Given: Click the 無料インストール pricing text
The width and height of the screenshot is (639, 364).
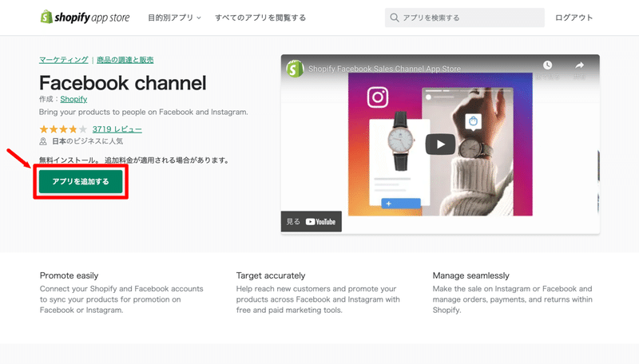Looking at the screenshot, I should (x=133, y=160).
